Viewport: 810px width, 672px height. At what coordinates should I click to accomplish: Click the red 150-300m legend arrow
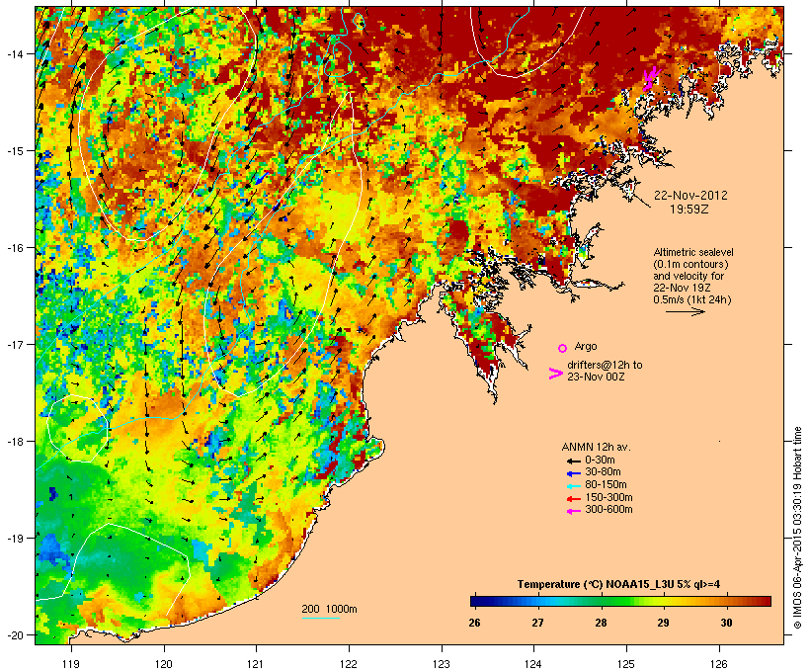pyautogui.click(x=573, y=499)
